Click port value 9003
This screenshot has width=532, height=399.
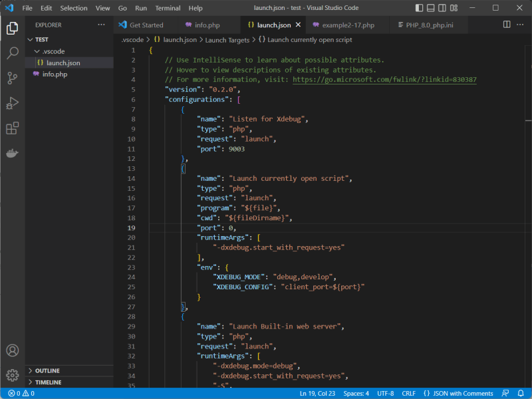click(237, 148)
